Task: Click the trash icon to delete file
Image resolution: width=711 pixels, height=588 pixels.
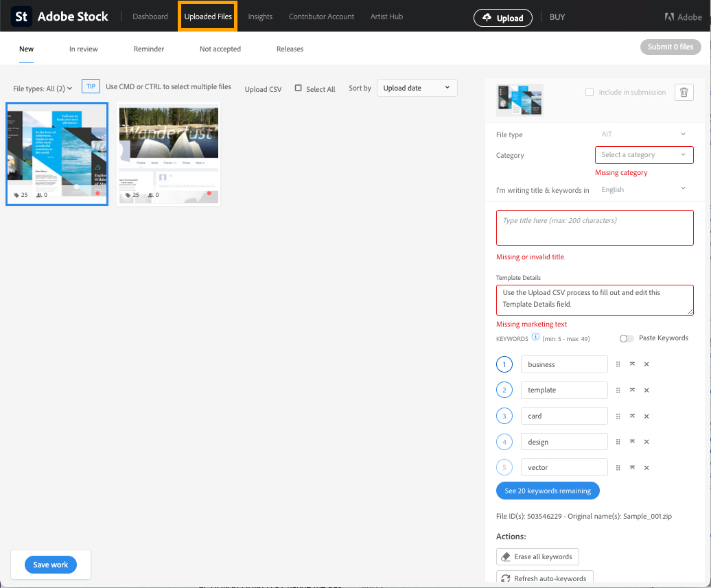Action: [684, 93]
